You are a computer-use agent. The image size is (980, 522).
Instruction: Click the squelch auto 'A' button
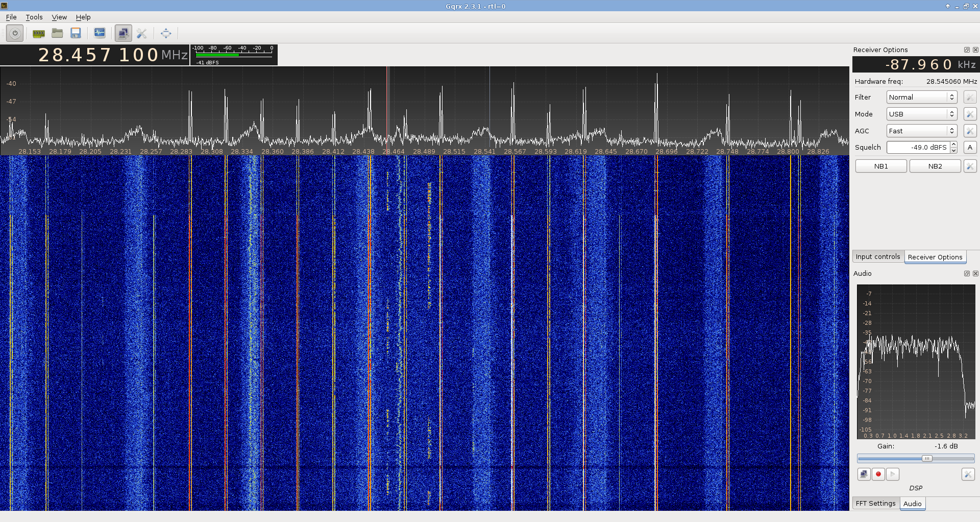(x=970, y=147)
